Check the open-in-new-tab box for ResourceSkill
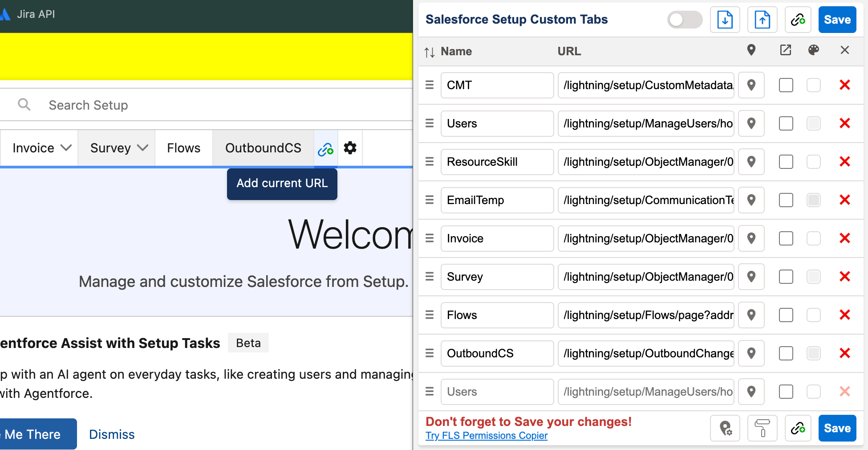 [x=786, y=162]
